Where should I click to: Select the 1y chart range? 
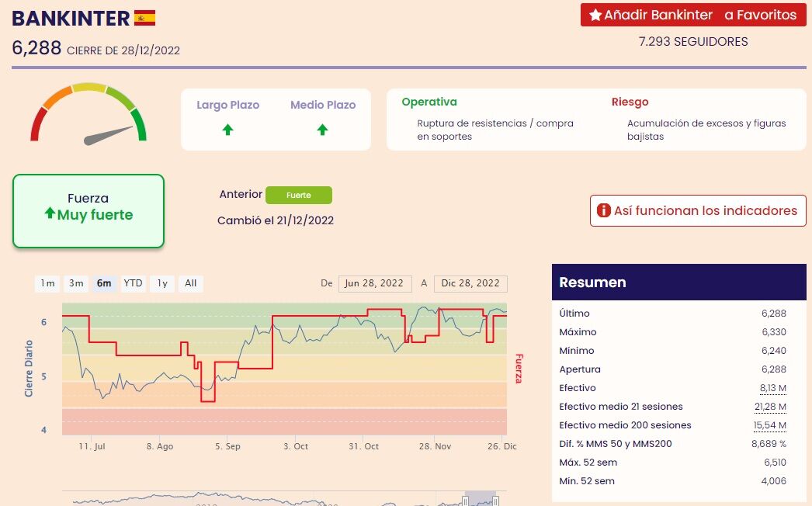[x=162, y=283]
